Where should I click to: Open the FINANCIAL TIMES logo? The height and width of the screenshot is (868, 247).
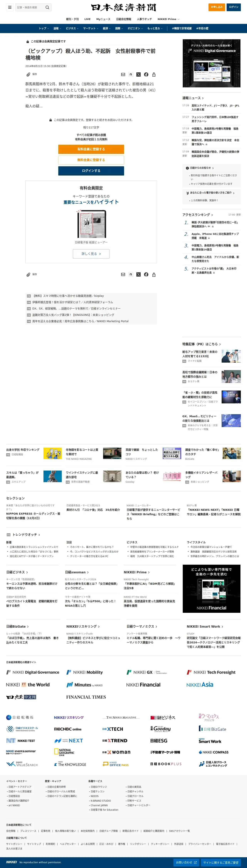(86, 697)
